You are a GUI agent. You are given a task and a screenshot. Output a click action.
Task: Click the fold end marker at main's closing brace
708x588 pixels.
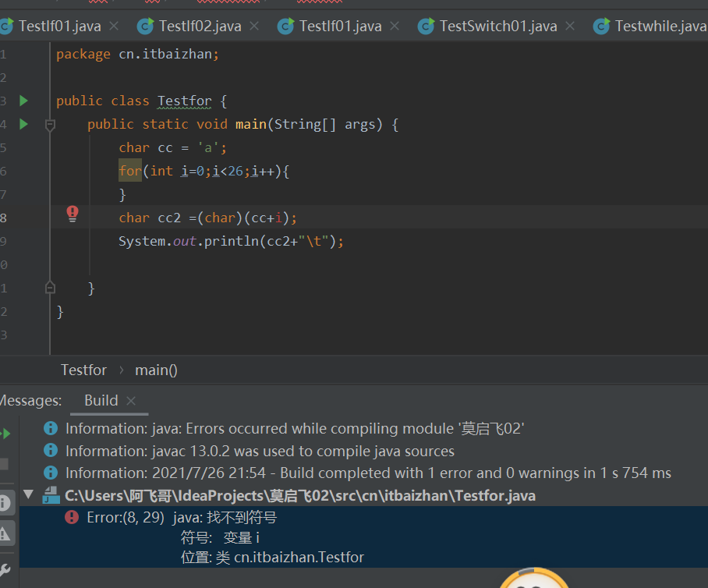click(50, 288)
